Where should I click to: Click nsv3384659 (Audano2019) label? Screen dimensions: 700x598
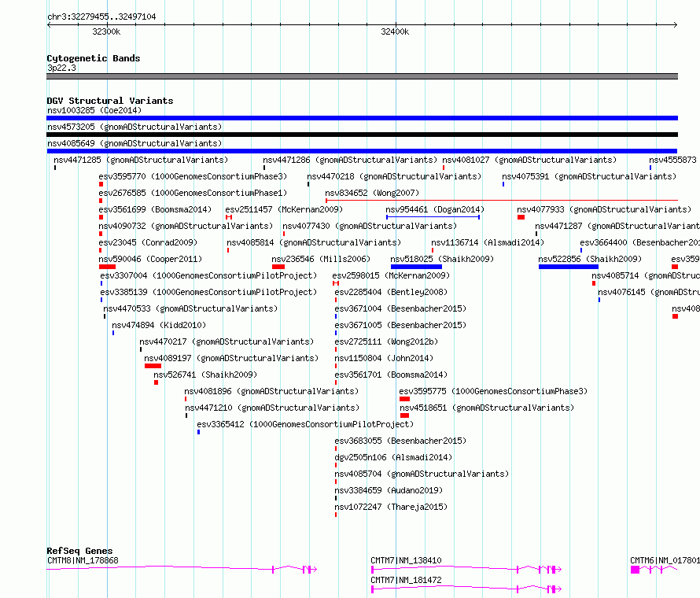[x=389, y=490]
